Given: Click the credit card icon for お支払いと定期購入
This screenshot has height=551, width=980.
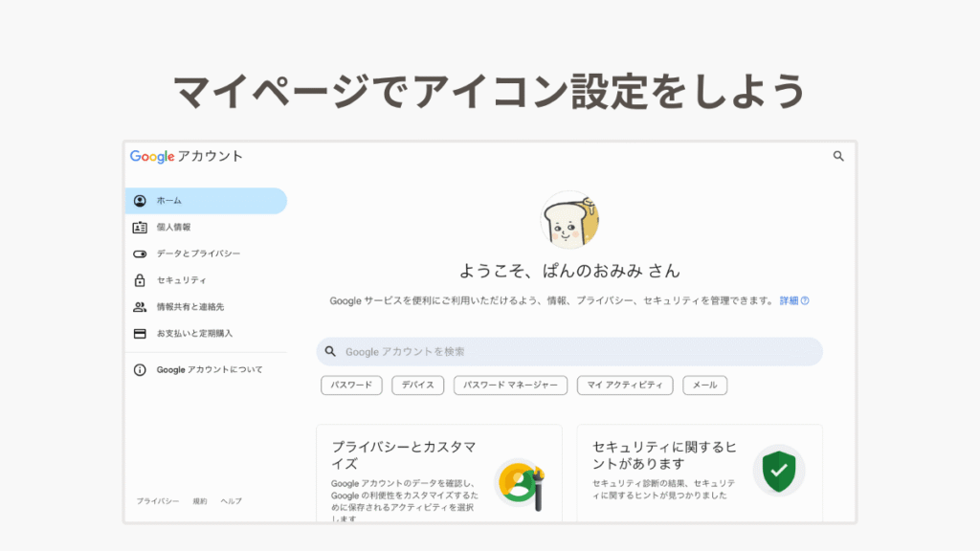Looking at the screenshot, I should click(x=140, y=334).
